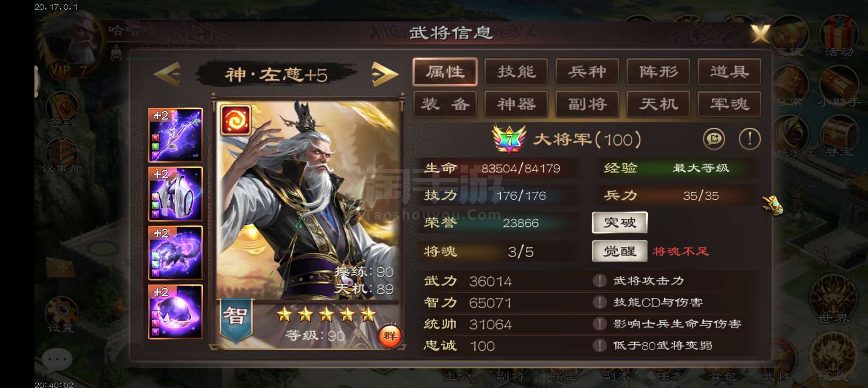Go to next general with right arrow
This screenshot has height=388, width=868.
[384, 74]
